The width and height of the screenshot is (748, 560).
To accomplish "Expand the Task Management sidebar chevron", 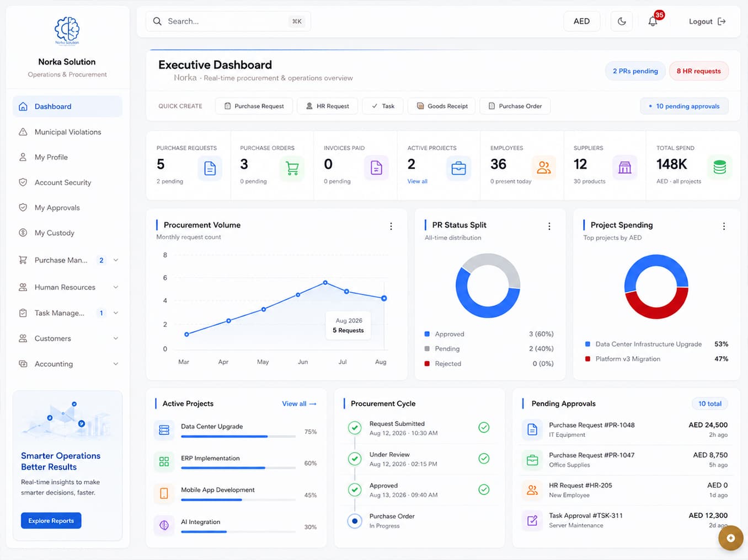I will point(116,313).
